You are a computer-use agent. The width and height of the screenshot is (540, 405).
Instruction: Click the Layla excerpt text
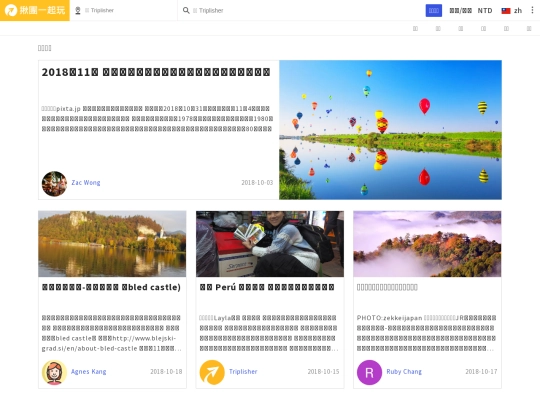click(269, 333)
